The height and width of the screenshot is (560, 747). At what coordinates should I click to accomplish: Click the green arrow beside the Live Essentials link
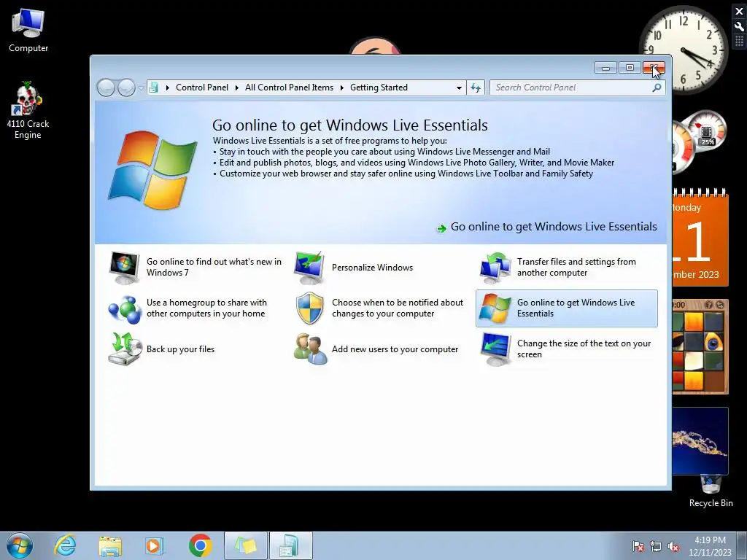coord(441,228)
